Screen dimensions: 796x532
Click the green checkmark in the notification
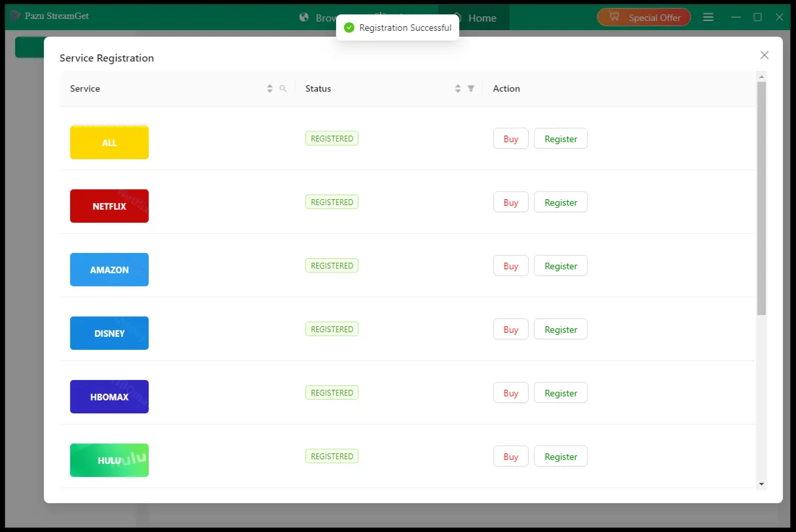(x=349, y=28)
